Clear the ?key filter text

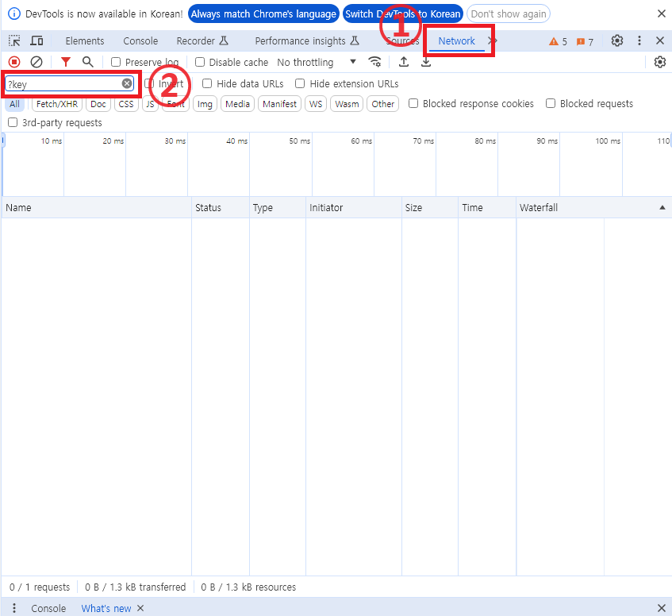127,83
